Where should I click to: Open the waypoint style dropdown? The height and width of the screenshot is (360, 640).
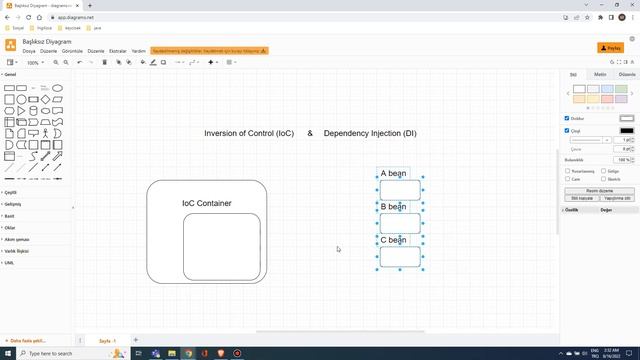coord(194,62)
